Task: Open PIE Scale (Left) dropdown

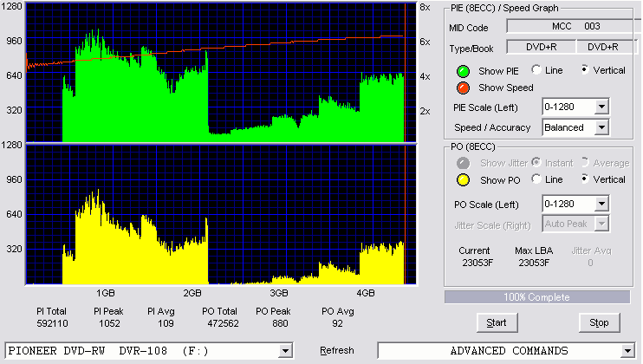Action: click(601, 107)
